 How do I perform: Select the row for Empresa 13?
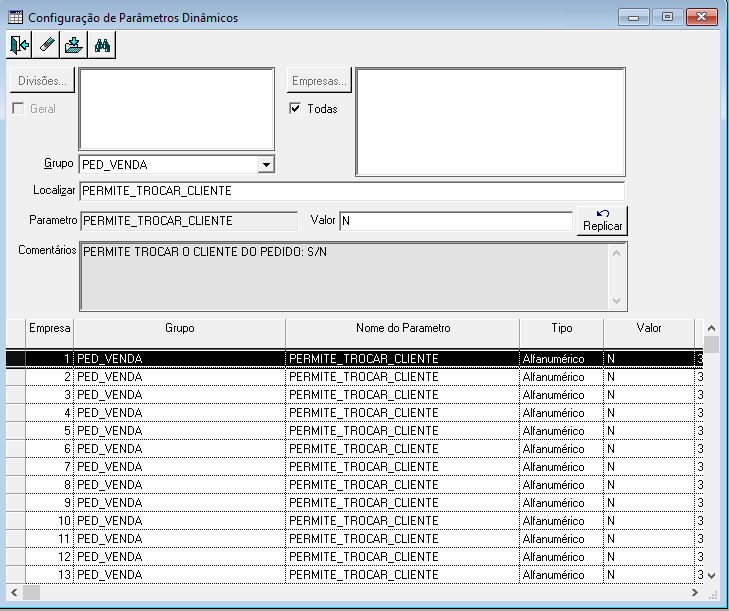tap(354, 575)
